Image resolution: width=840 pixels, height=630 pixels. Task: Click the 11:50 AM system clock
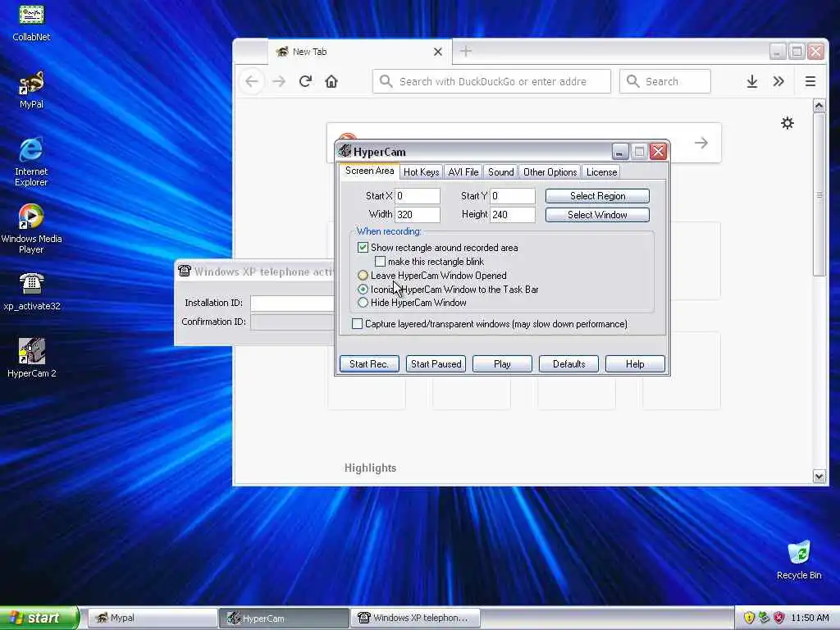click(x=810, y=618)
